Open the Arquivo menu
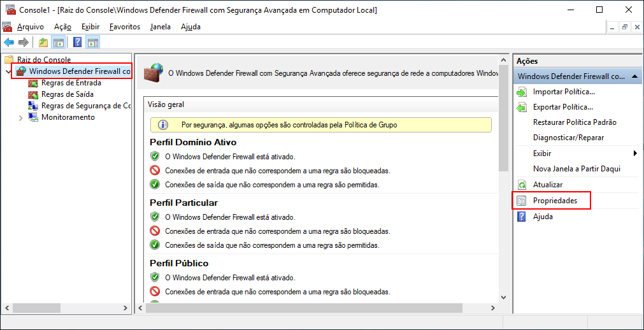The width and height of the screenshot is (644, 330). (31, 27)
